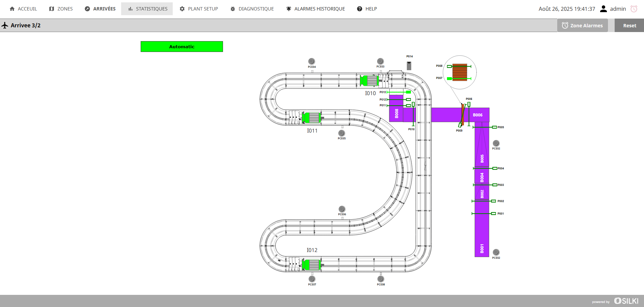The height and width of the screenshot is (307, 644).
Task: Click the green Automatic mode button
Action: coord(182,47)
